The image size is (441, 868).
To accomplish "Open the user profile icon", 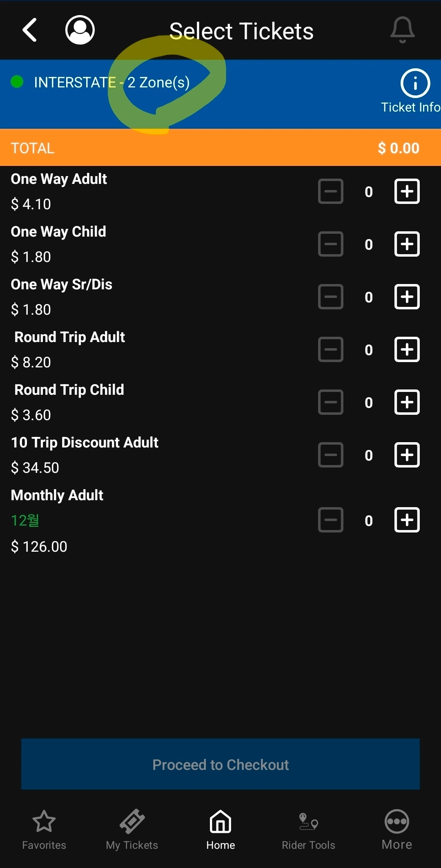I will (x=80, y=30).
